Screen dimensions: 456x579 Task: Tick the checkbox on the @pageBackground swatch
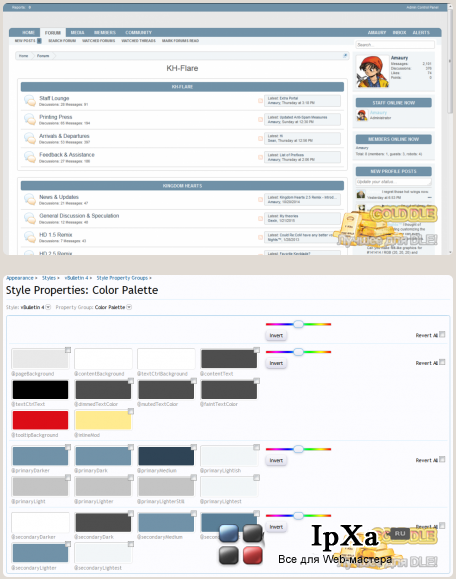coord(68,350)
